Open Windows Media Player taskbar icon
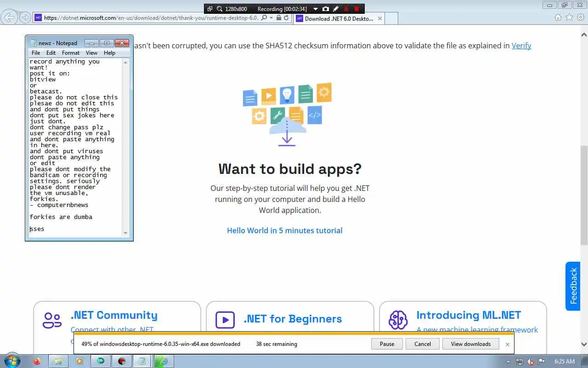The image size is (588, 368). click(x=79, y=361)
